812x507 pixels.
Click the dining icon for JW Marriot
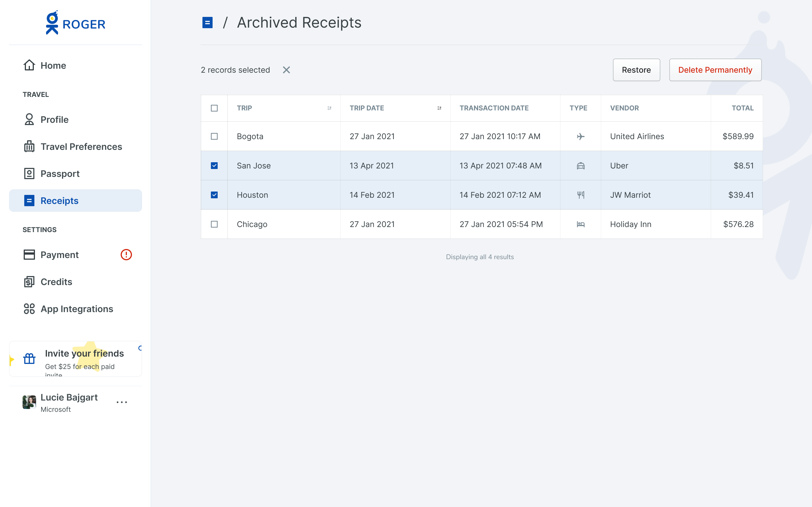coord(581,195)
